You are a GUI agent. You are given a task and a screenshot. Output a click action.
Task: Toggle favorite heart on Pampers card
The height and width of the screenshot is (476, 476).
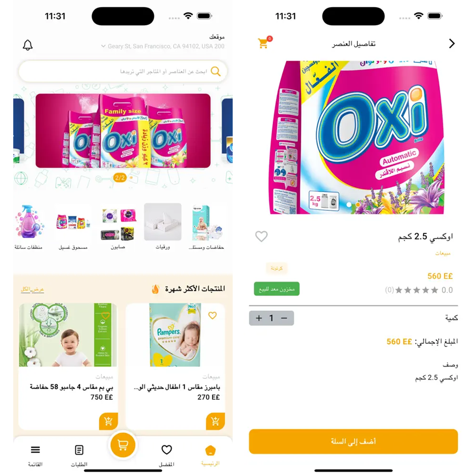click(x=212, y=316)
